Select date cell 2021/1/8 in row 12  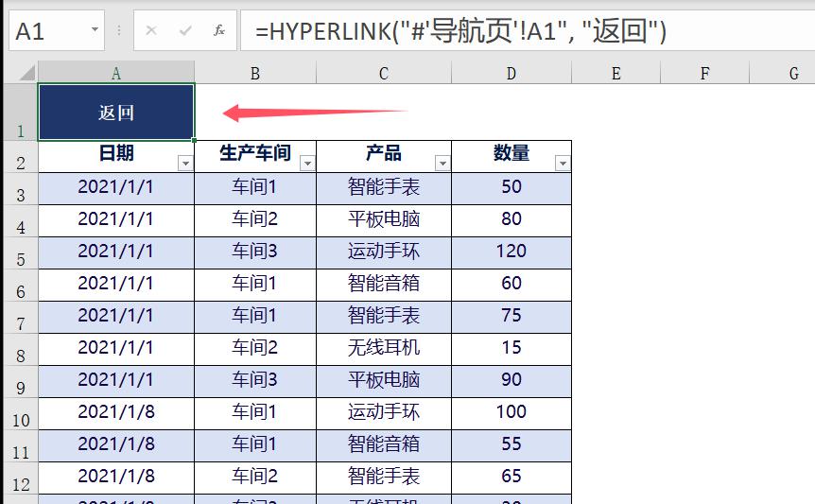point(116,478)
